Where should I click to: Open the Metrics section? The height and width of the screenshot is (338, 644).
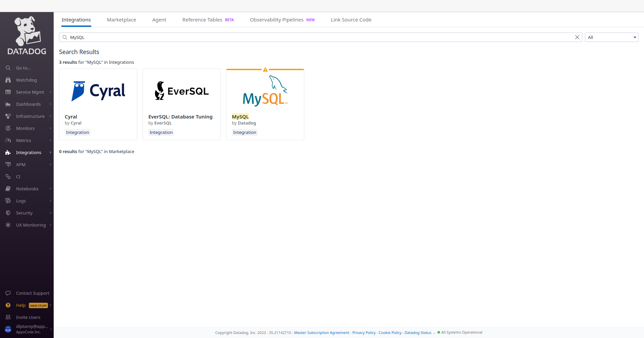point(23,140)
